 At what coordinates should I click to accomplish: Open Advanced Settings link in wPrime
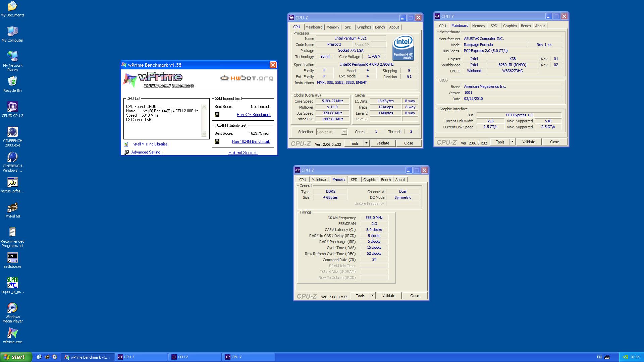point(147,152)
